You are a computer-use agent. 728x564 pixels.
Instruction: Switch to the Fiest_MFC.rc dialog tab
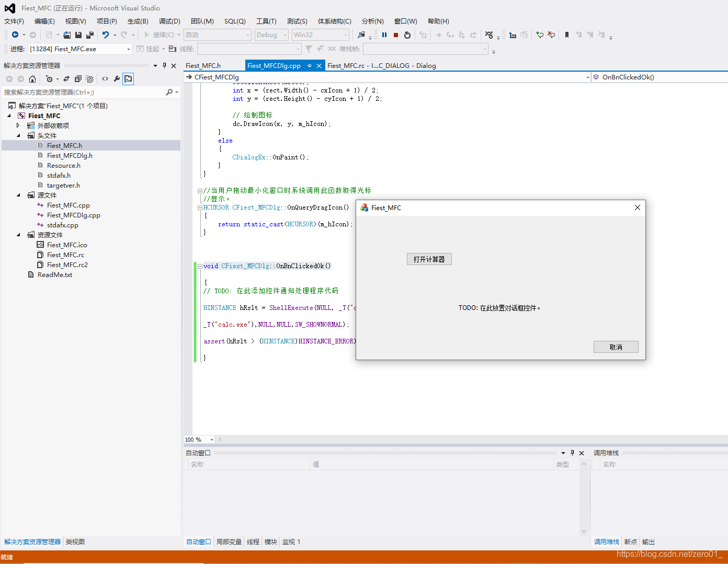click(382, 65)
